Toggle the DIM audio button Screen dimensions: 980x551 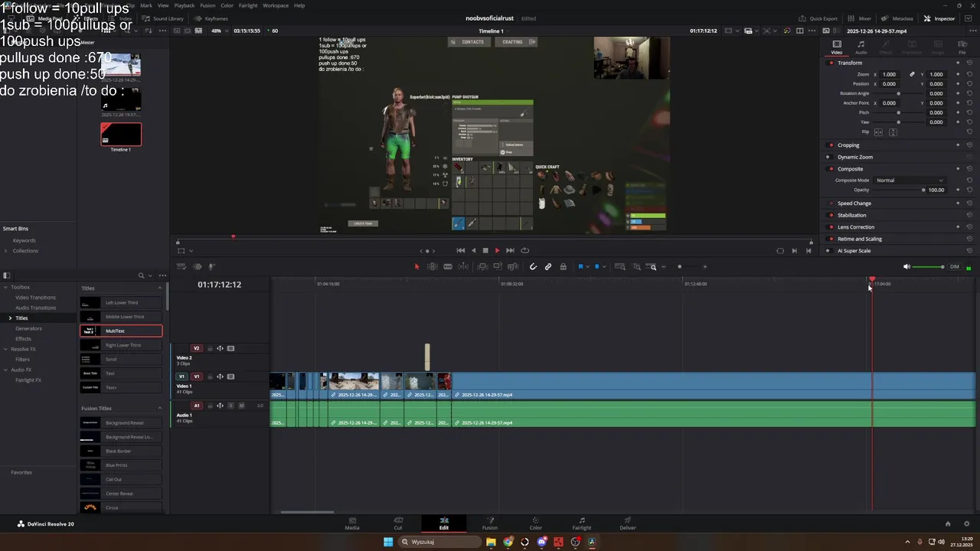pos(955,266)
